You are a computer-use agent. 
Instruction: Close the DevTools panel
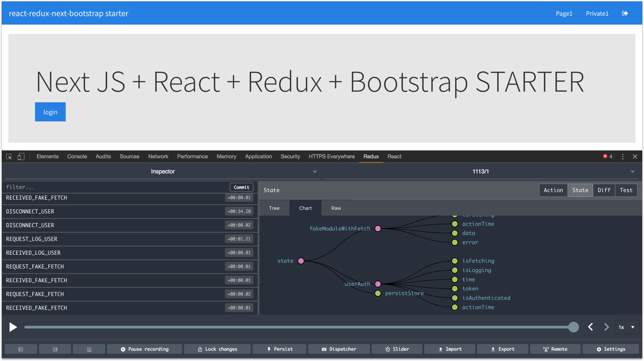pyautogui.click(x=635, y=156)
